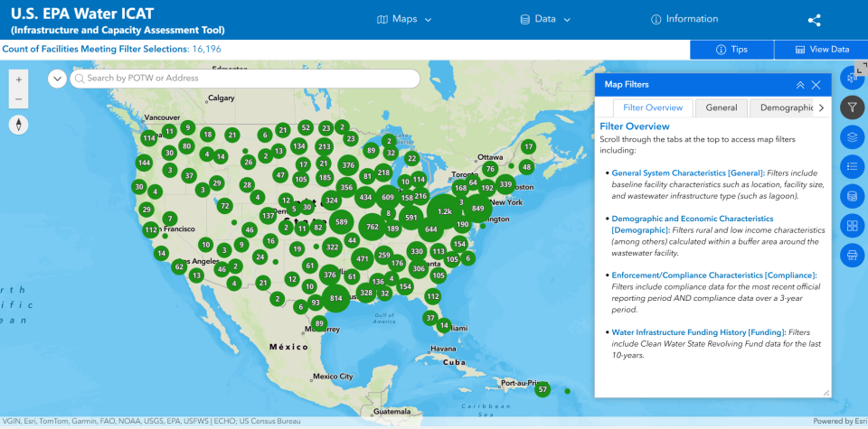Click the 259 facility cluster
868x429 pixels.
(x=383, y=255)
